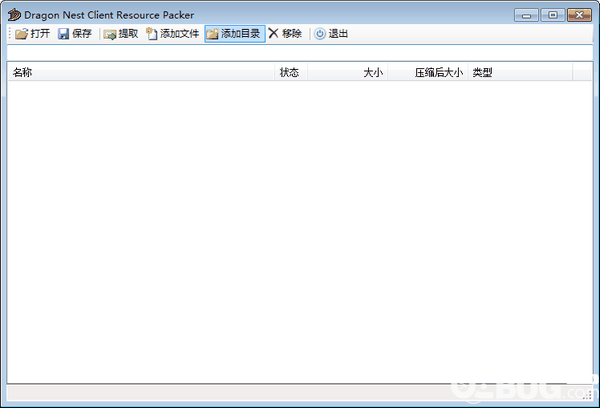The image size is (600, 408).
Task: Click the 打开 (Open) folder icon
Action: coord(21,34)
